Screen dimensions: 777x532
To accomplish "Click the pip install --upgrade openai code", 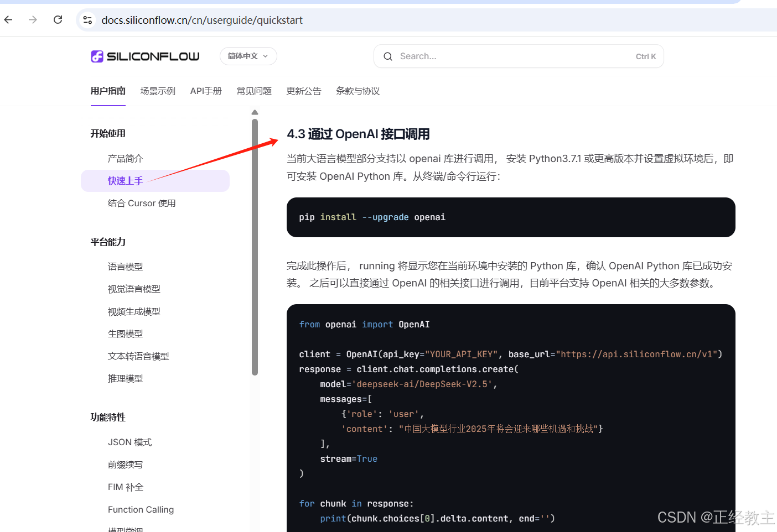I will (372, 217).
